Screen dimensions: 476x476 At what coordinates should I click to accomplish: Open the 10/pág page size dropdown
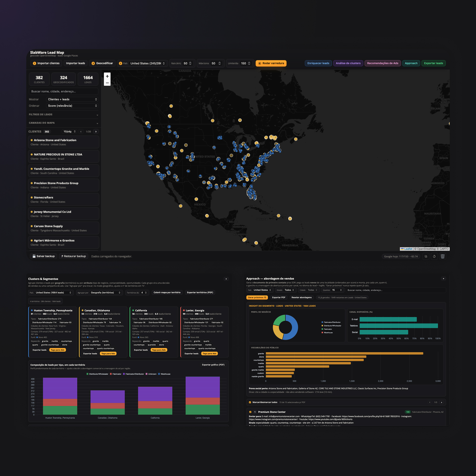[x=69, y=132]
